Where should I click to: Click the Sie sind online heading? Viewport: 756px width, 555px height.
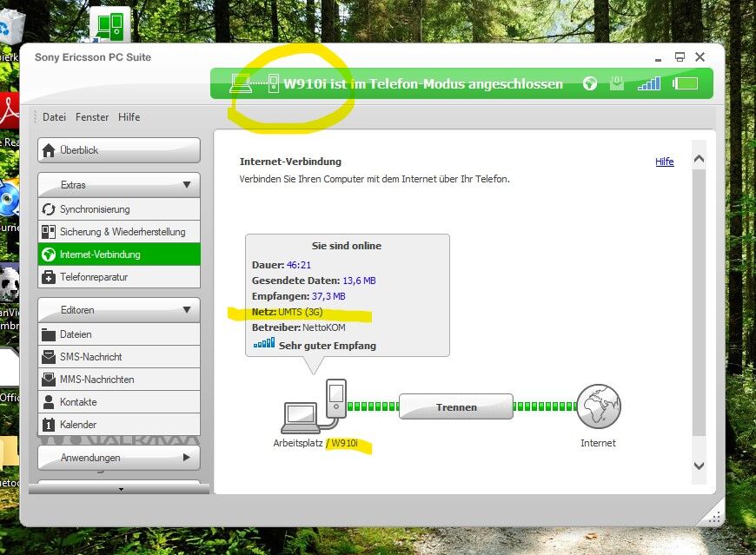(346, 246)
